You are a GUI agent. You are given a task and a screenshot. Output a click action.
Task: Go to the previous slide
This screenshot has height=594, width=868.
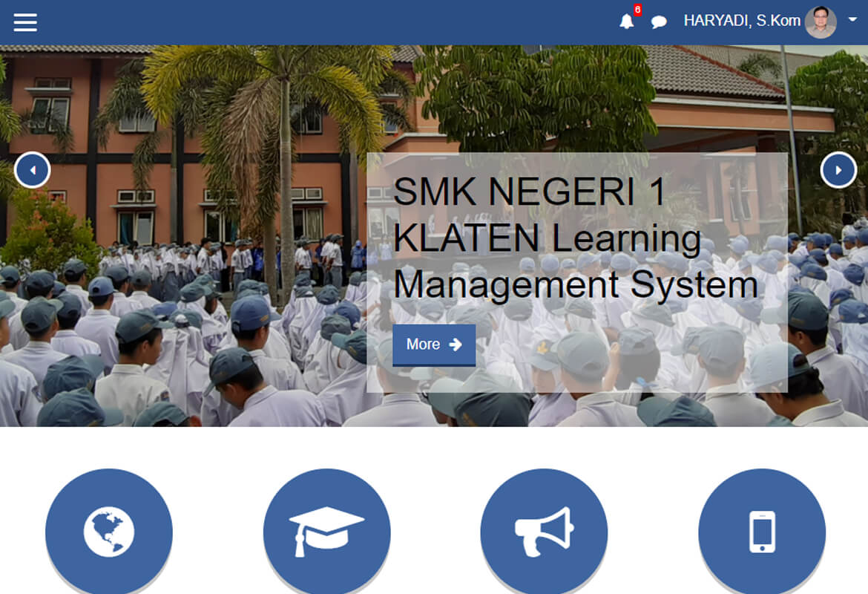[x=32, y=170]
